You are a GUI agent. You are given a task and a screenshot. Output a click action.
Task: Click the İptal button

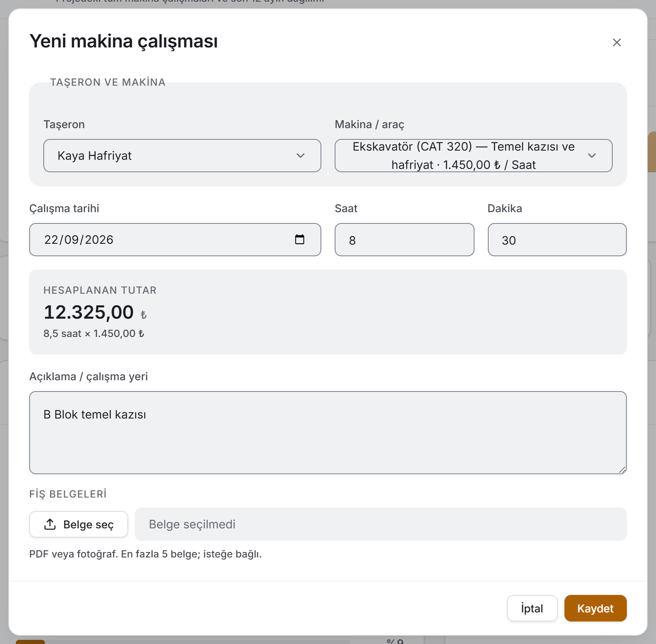click(532, 608)
